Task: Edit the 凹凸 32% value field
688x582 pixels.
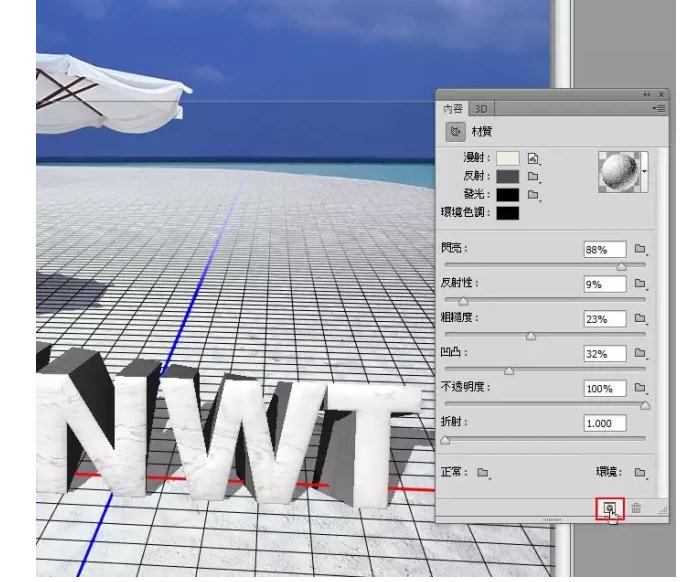Action: pos(605,354)
